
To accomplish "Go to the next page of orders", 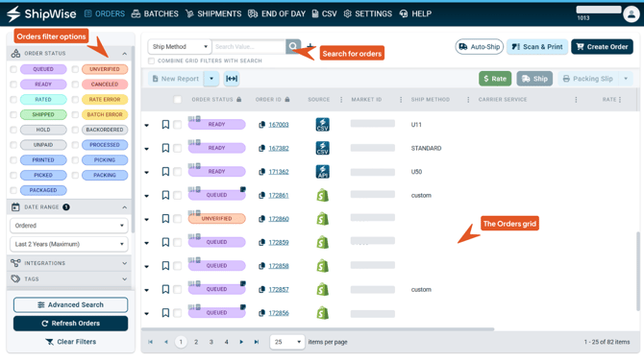I will pos(241,342).
